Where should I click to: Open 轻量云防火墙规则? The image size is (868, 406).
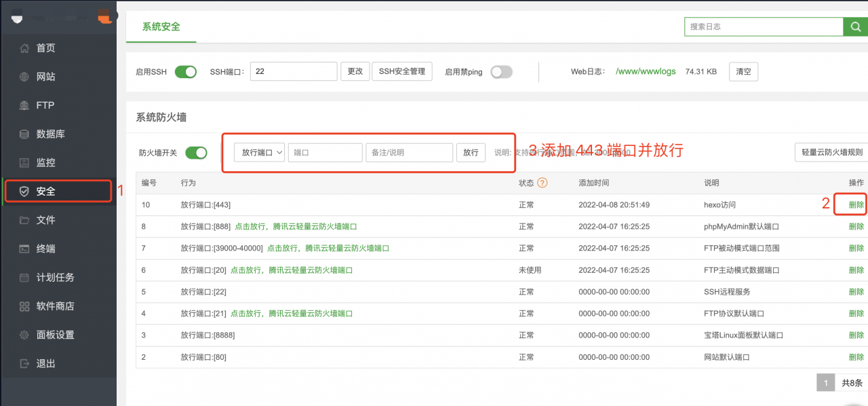[x=831, y=153]
